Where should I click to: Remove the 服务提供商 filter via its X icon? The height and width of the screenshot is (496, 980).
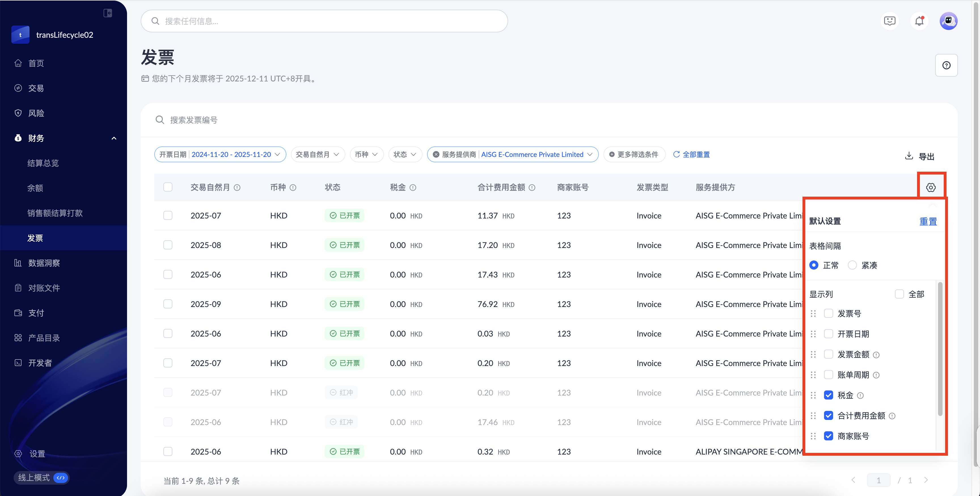tap(436, 155)
